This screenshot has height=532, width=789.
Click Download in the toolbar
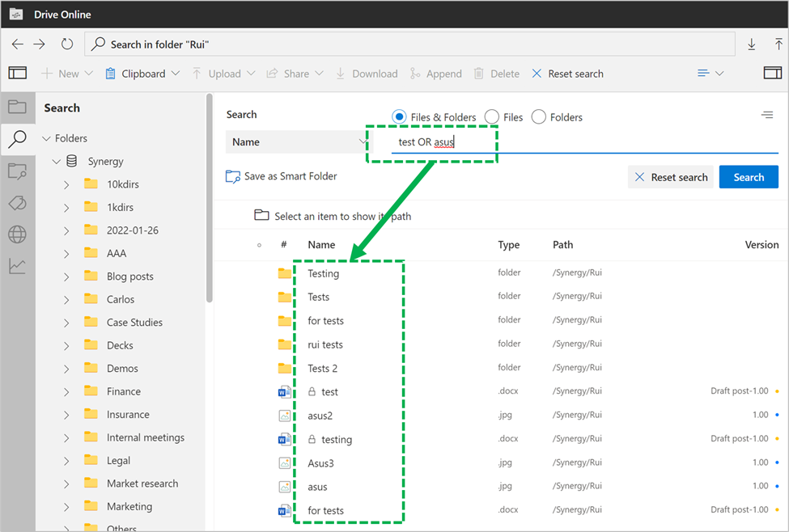(367, 74)
